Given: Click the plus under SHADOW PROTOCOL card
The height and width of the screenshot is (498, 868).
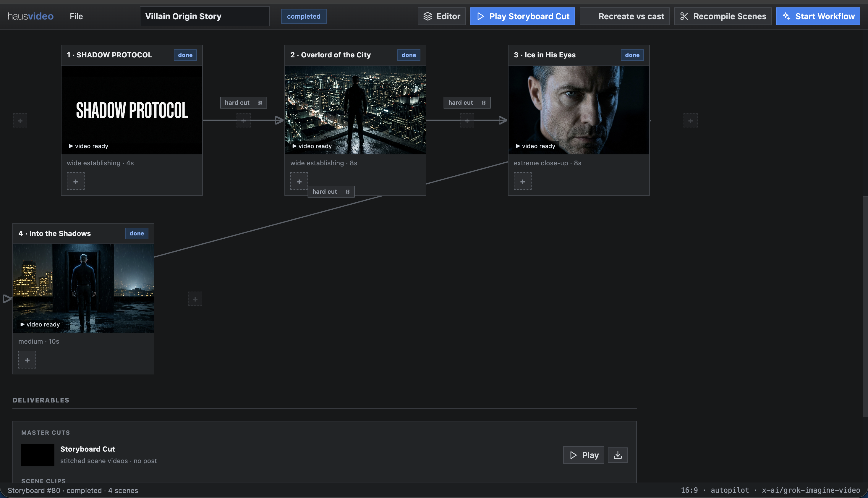Looking at the screenshot, I should [76, 181].
